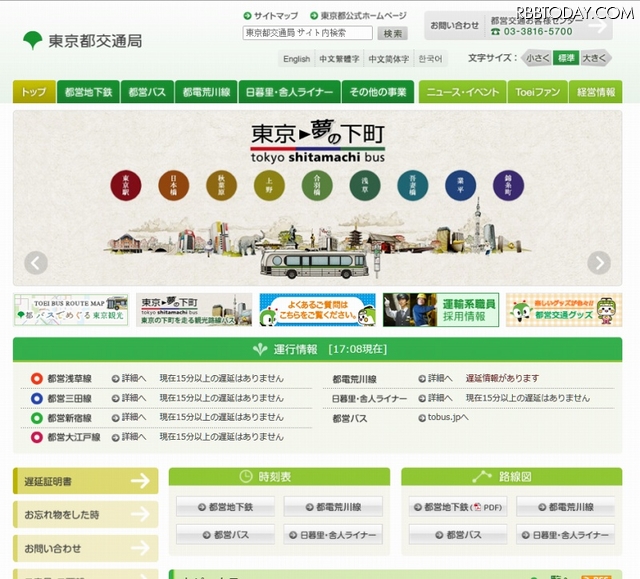Click the Tokyo Metropolitan Bureau of Transportation logo
Screen dimensions: 640x579
(x=82, y=40)
